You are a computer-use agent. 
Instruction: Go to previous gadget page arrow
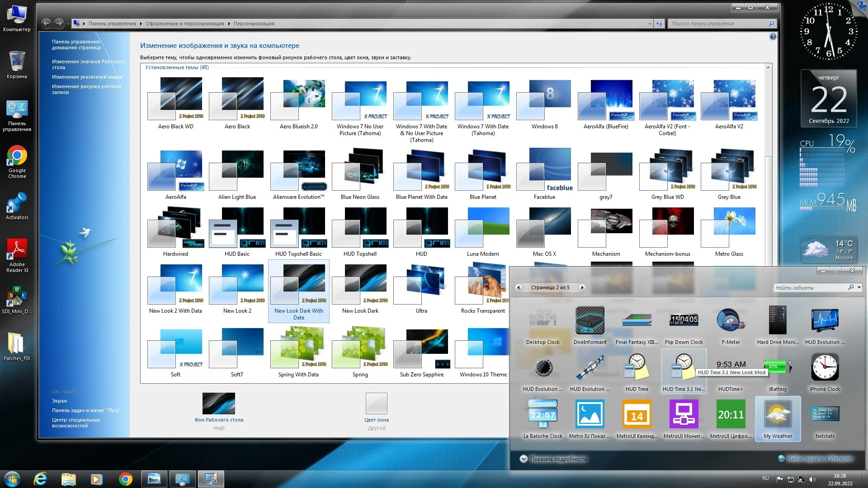tap(519, 288)
